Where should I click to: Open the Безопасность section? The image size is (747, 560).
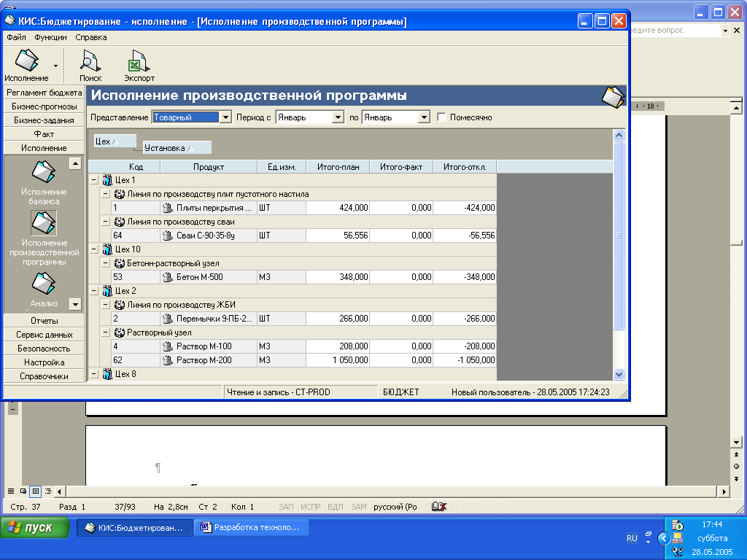[x=44, y=348]
